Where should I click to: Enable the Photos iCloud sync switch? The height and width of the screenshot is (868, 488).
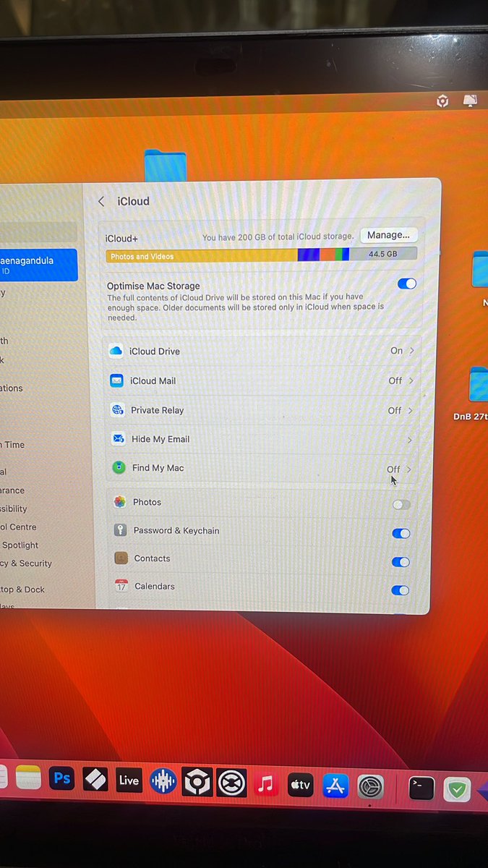(x=401, y=504)
